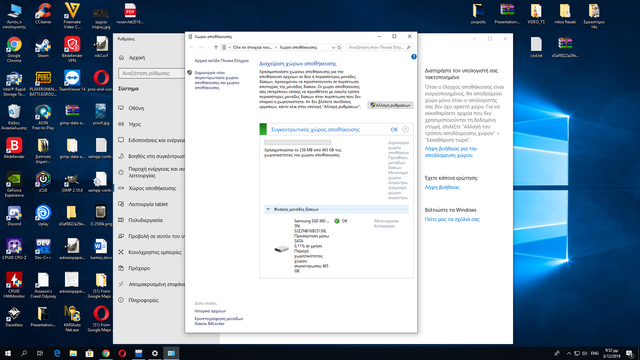Click the Ιστορικό αρχείων link
This screenshot has height=360, width=640.
pos(210,311)
